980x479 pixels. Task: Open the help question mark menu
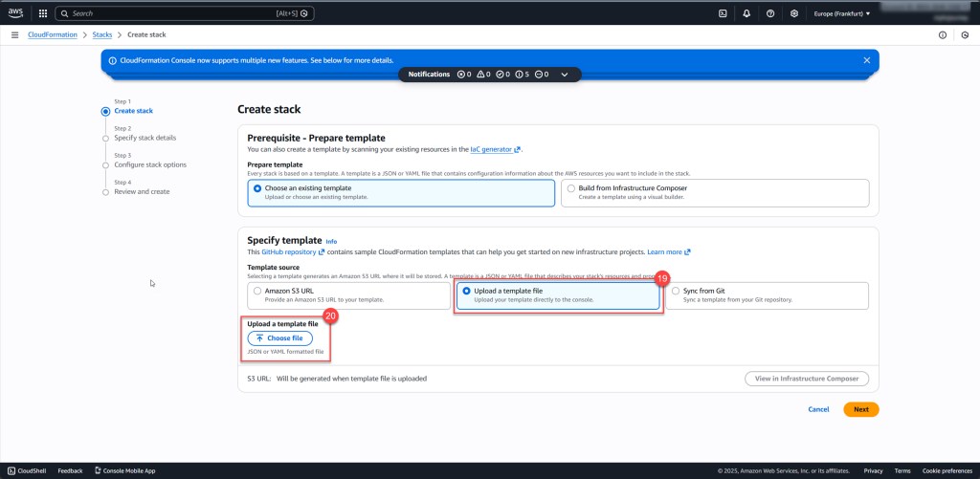pyautogui.click(x=770, y=13)
